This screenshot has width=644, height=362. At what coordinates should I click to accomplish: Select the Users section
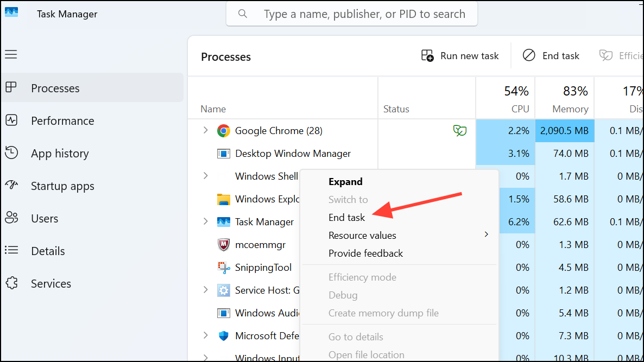pyautogui.click(x=45, y=218)
